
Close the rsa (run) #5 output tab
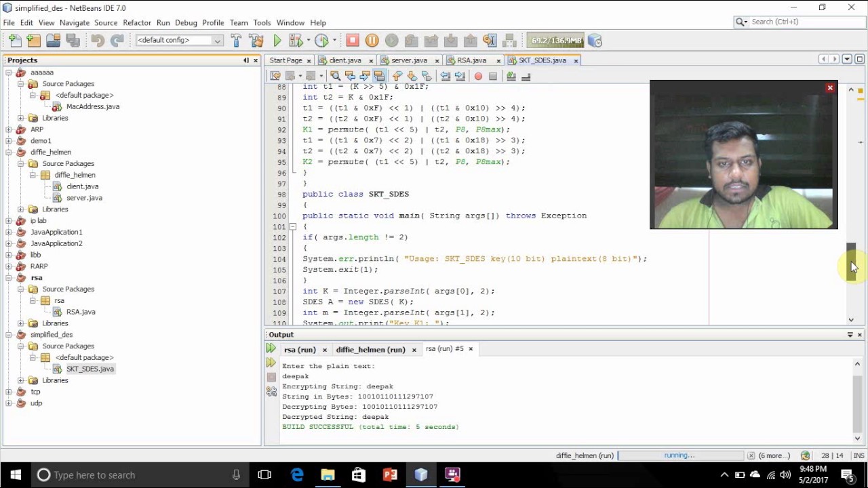[x=471, y=349]
